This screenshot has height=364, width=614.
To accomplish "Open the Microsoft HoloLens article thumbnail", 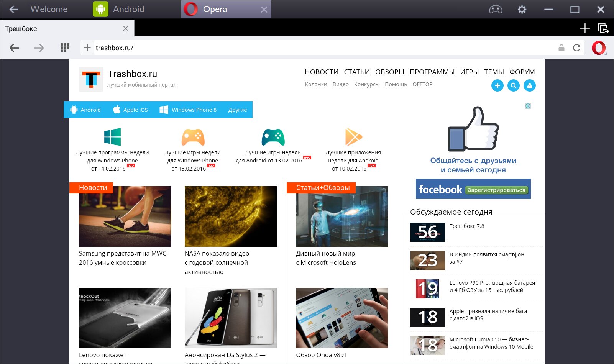I will pyautogui.click(x=342, y=216).
